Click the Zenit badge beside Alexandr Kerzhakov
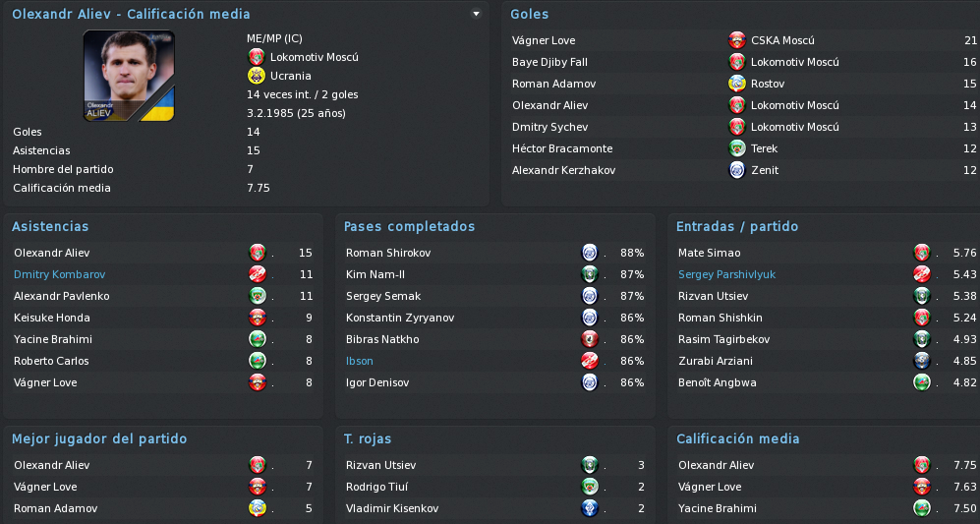This screenshot has width=980, height=524. [737, 170]
